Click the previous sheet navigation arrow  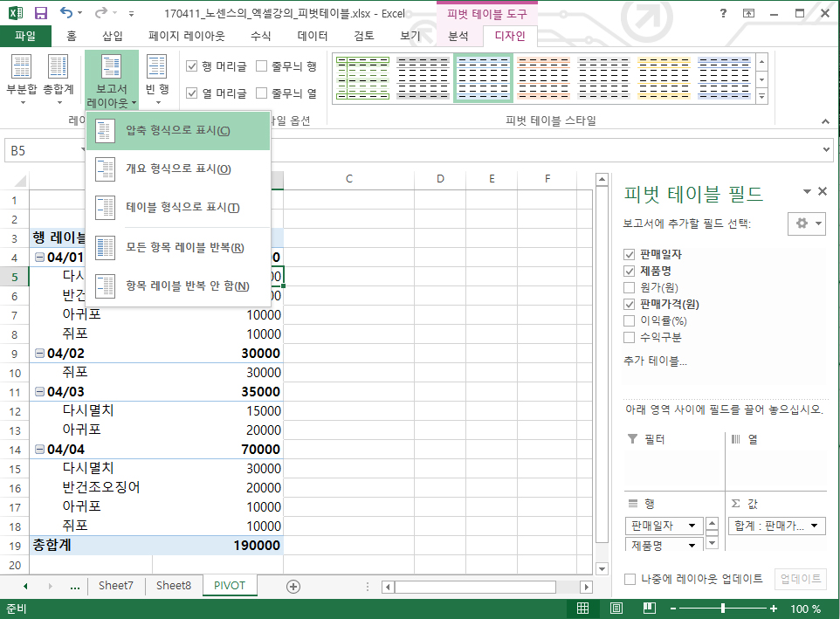click(25, 587)
